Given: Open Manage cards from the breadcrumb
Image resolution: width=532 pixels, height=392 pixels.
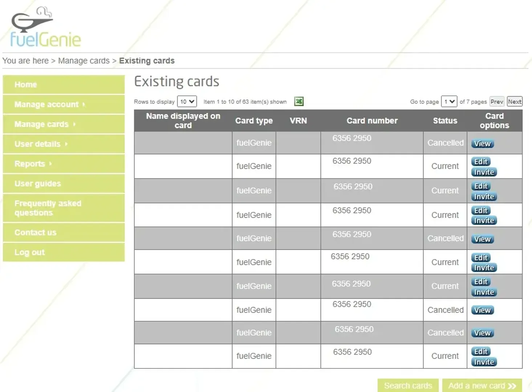Looking at the screenshot, I should pyautogui.click(x=84, y=61).
